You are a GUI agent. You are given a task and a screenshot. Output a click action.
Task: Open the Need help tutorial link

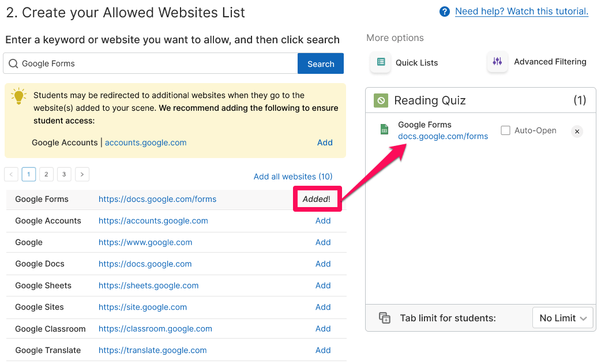tap(521, 12)
